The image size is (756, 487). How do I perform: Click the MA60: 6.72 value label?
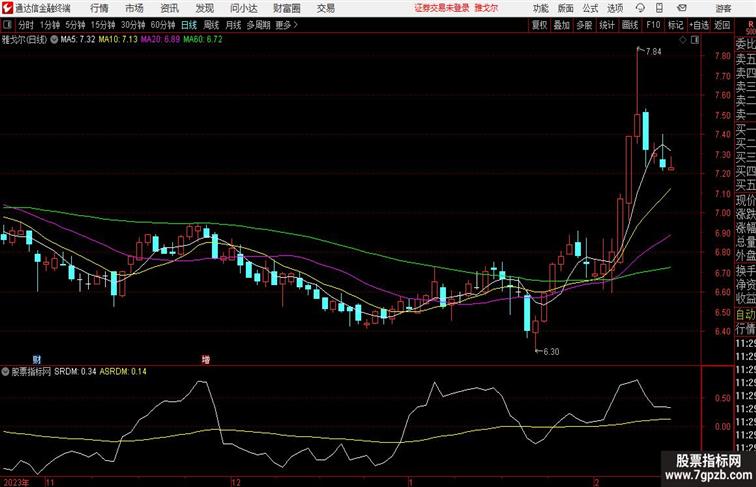point(202,40)
